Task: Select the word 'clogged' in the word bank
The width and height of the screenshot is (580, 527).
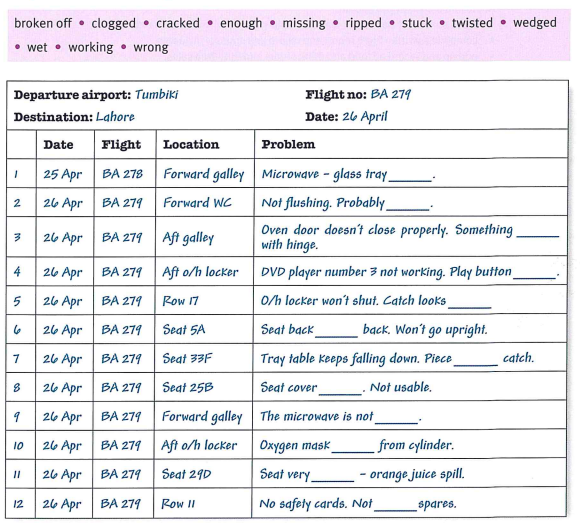Action: coord(114,24)
